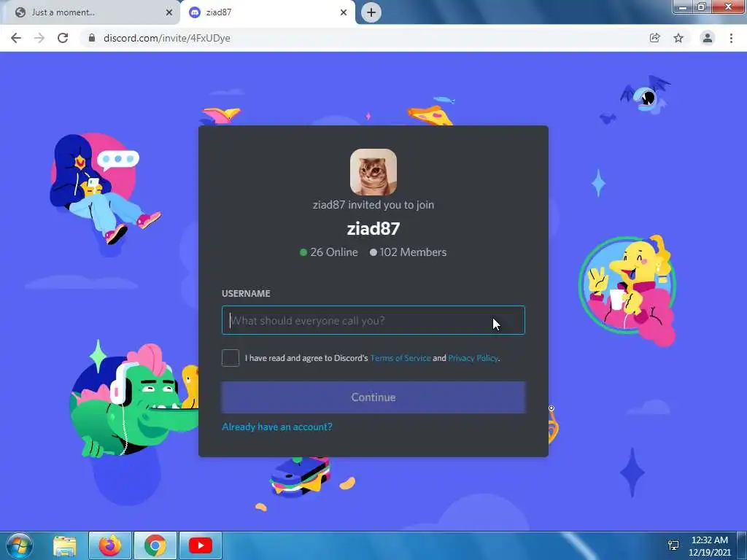The height and width of the screenshot is (560, 747).
Task: Switch to the 'Just a moment...' tab
Action: pyautogui.click(x=90, y=13)
